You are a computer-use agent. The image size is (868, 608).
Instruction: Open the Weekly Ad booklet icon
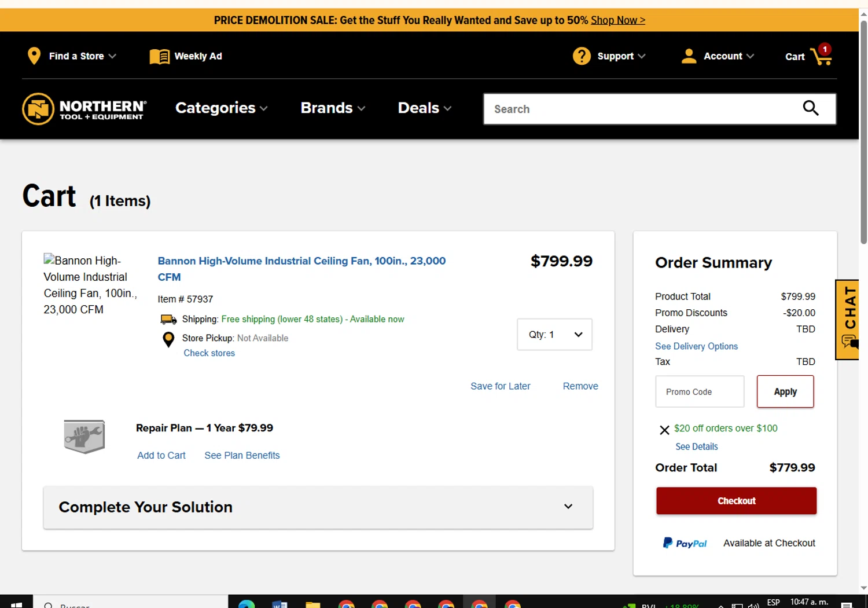[160, 56]
